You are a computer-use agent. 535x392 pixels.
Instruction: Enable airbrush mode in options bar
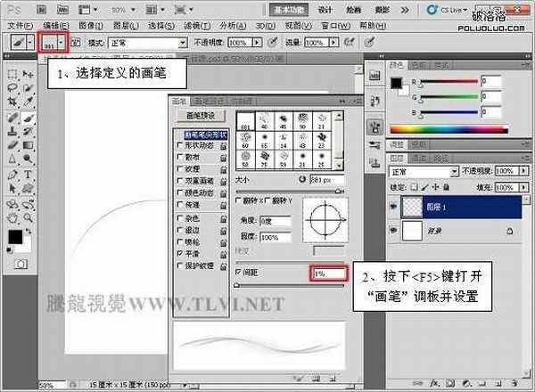pos(350,42)
